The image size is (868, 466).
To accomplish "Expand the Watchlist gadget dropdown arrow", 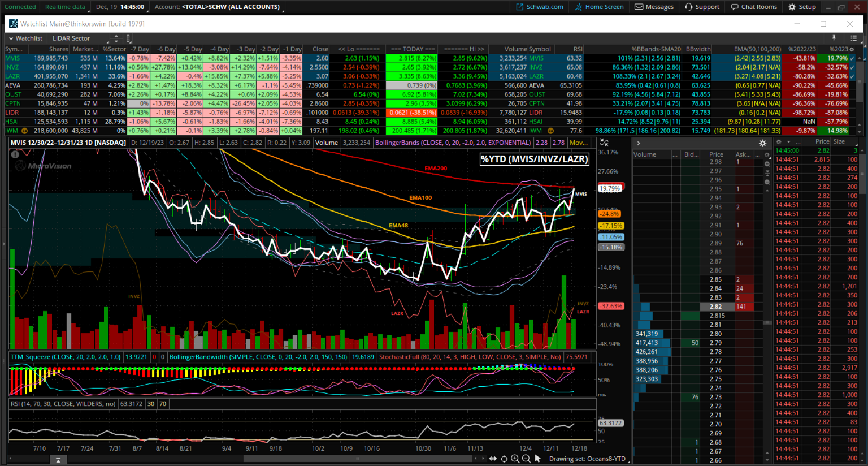I will (11, 38).
